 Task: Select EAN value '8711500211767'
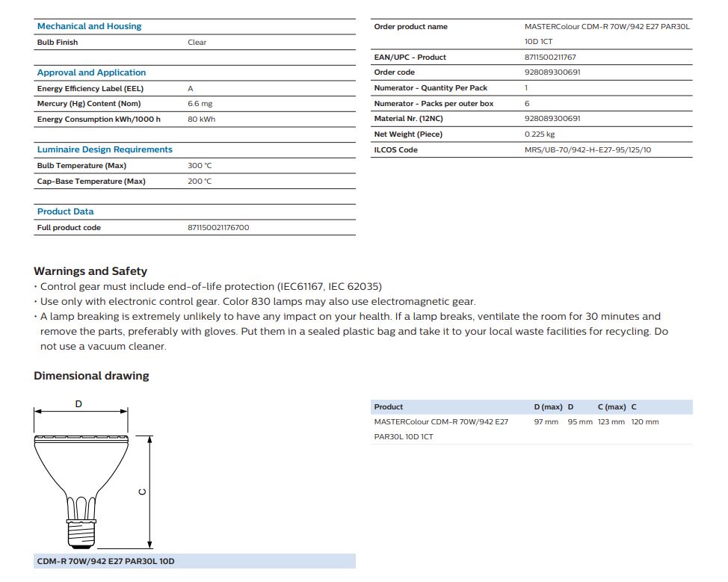[550, 57]
